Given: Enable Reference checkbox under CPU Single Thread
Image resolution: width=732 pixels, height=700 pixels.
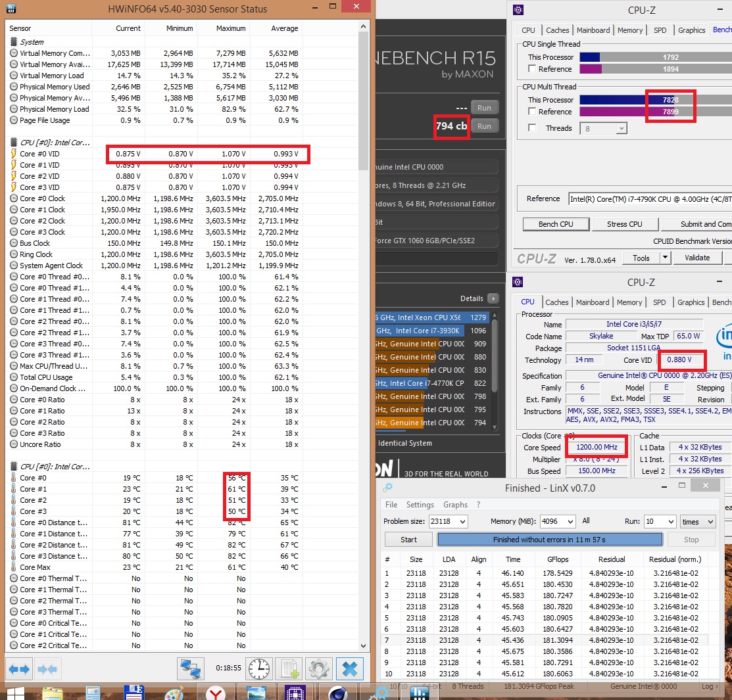Looking at the screenshot, I should tap(531, 68).
